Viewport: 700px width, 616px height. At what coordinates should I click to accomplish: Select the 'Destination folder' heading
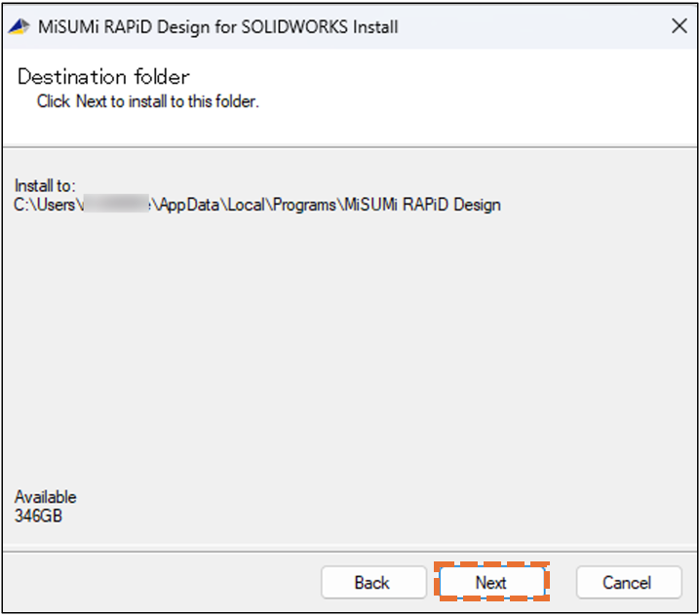click(x=103, y=77)
